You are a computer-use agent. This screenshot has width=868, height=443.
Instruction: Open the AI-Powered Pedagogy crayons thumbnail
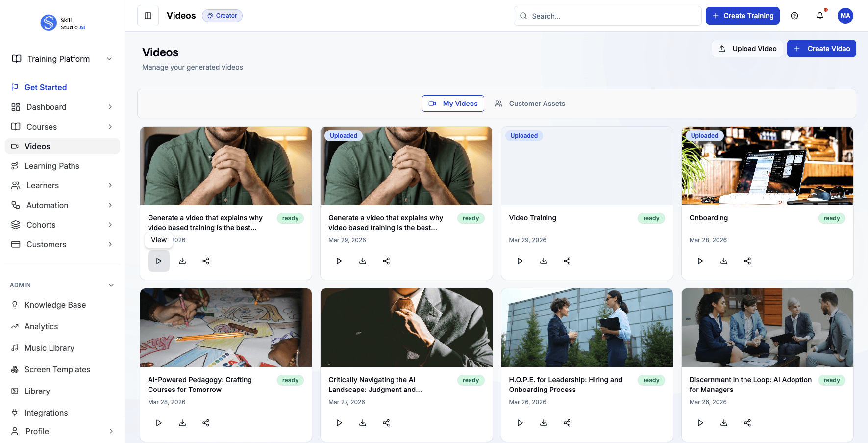[x=226, y=328]
